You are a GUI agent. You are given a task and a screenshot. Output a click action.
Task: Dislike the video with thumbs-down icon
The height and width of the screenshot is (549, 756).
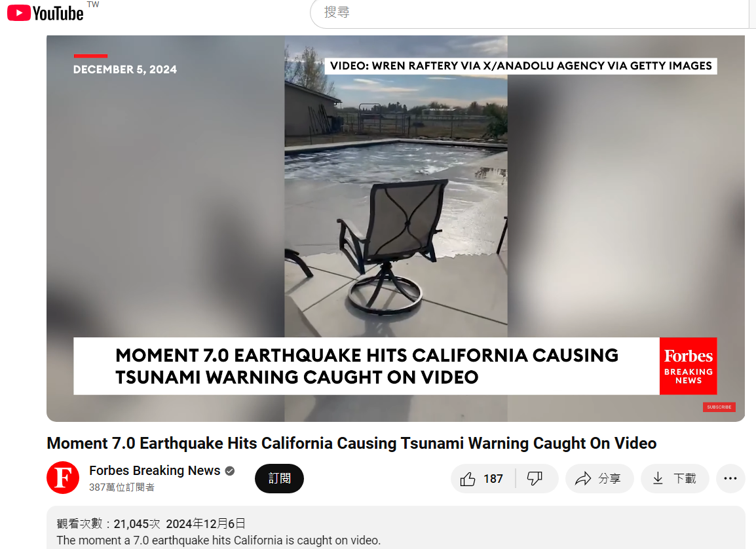[x=535, y=479]
